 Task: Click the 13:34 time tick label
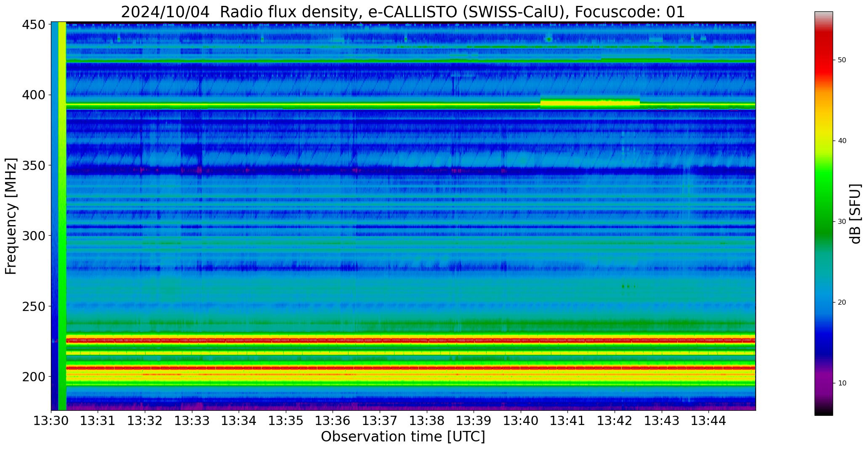pos(239,420)
